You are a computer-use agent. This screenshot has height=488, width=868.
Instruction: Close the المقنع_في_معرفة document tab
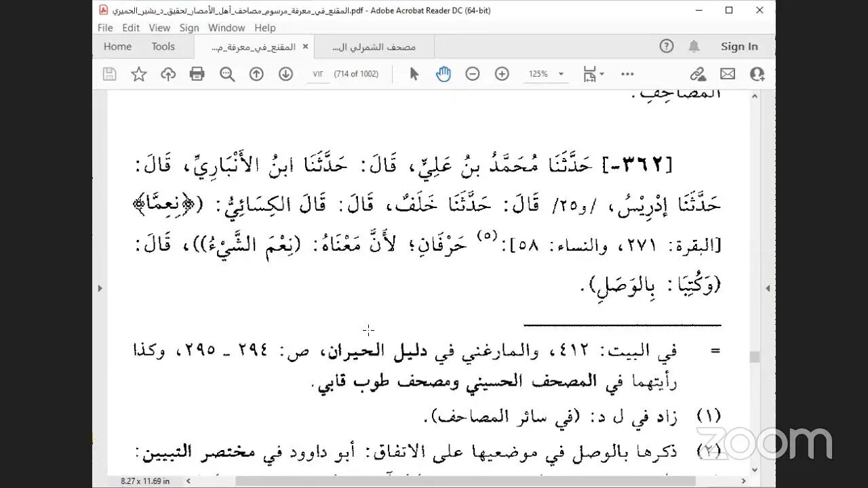pos(305,46)
